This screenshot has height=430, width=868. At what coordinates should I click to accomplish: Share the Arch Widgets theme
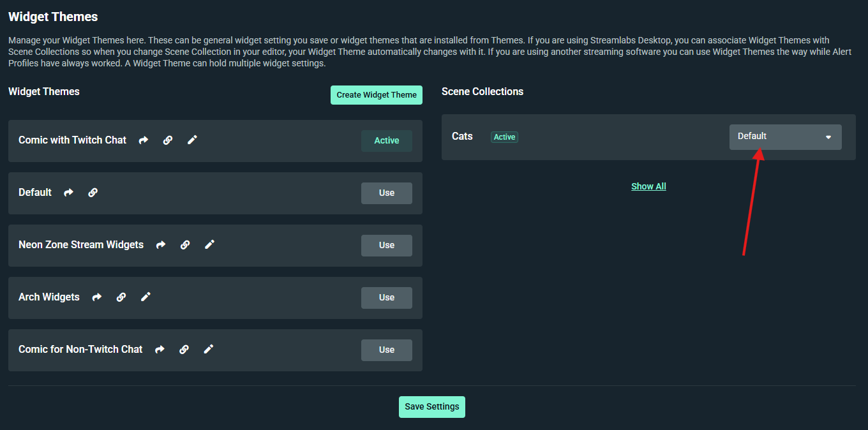click(96, 297)
